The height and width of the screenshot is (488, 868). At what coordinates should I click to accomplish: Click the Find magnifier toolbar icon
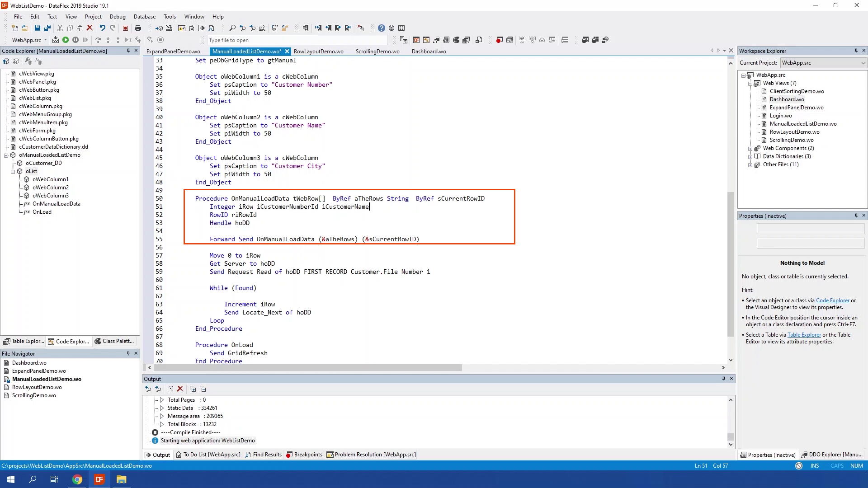click(x=232, y=28)
